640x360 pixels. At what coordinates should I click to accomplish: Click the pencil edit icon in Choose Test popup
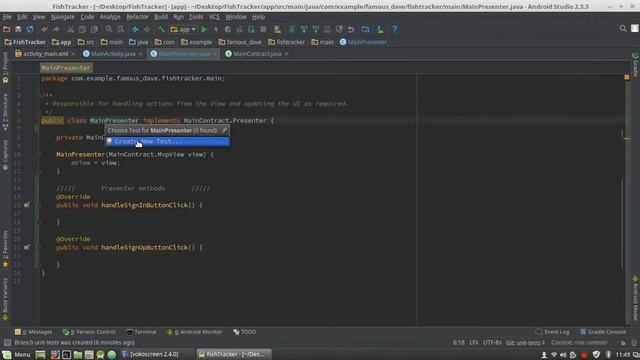click(x=224, y=130)
